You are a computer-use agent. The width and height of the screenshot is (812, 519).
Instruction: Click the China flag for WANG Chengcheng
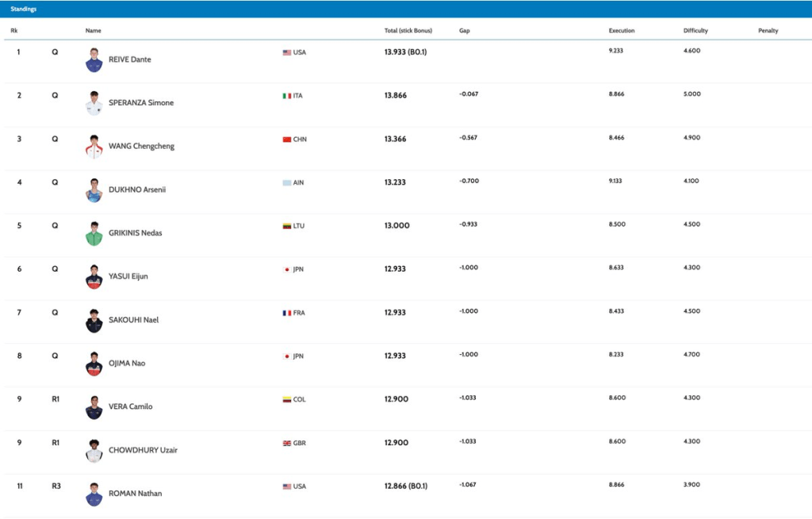(x=287, y=139)
